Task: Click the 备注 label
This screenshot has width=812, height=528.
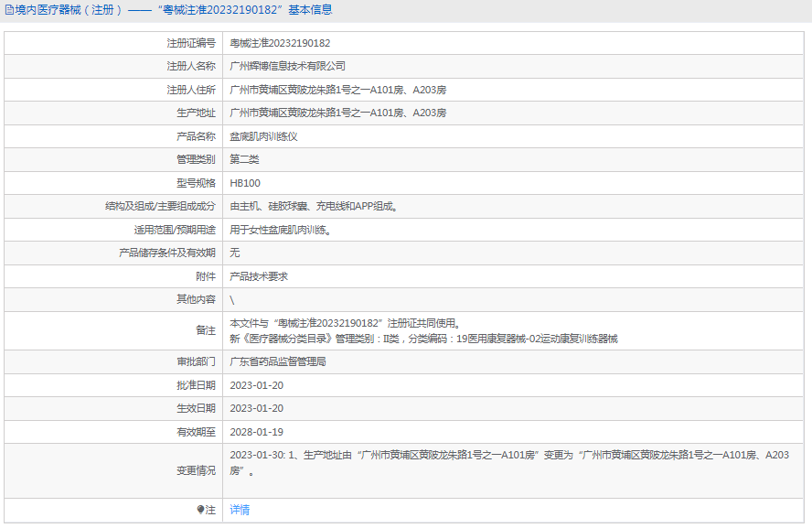Action: coord(206,330)
